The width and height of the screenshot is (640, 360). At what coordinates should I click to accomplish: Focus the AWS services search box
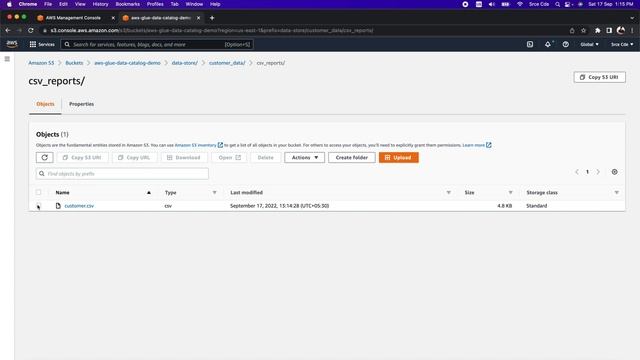click(157, 44)
